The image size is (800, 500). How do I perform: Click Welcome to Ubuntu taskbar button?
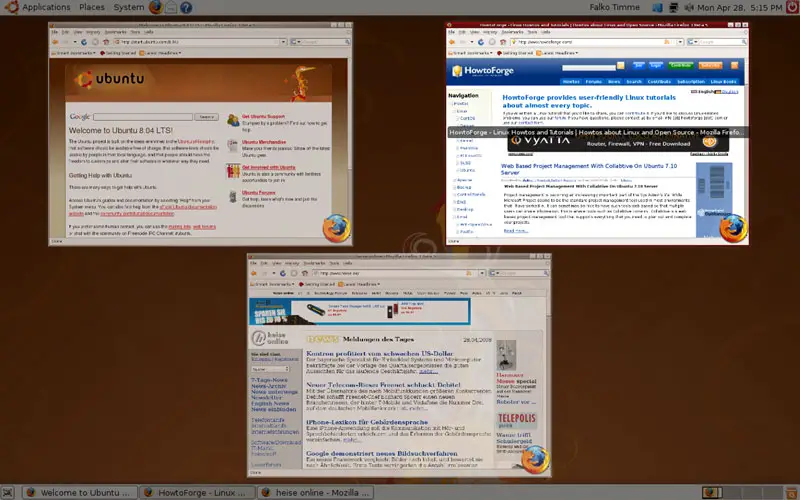pos(80,492)
